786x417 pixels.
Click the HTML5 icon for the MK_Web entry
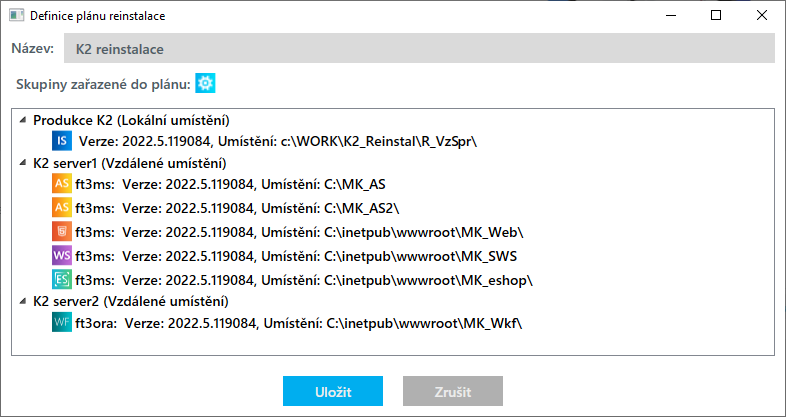62,231
